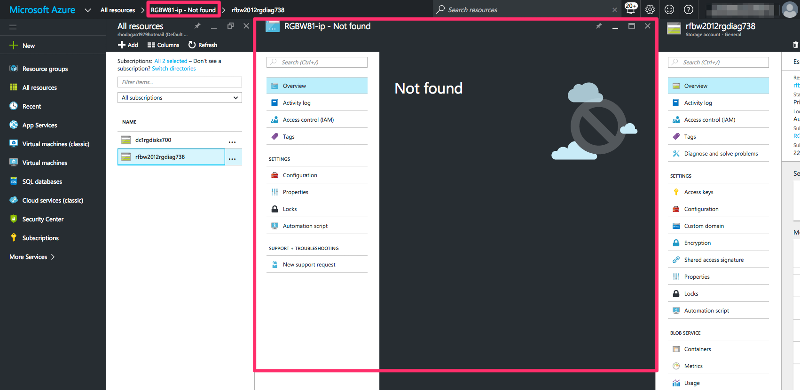
Task: Click the All resources breadcrumb
Action: (118, 10)
